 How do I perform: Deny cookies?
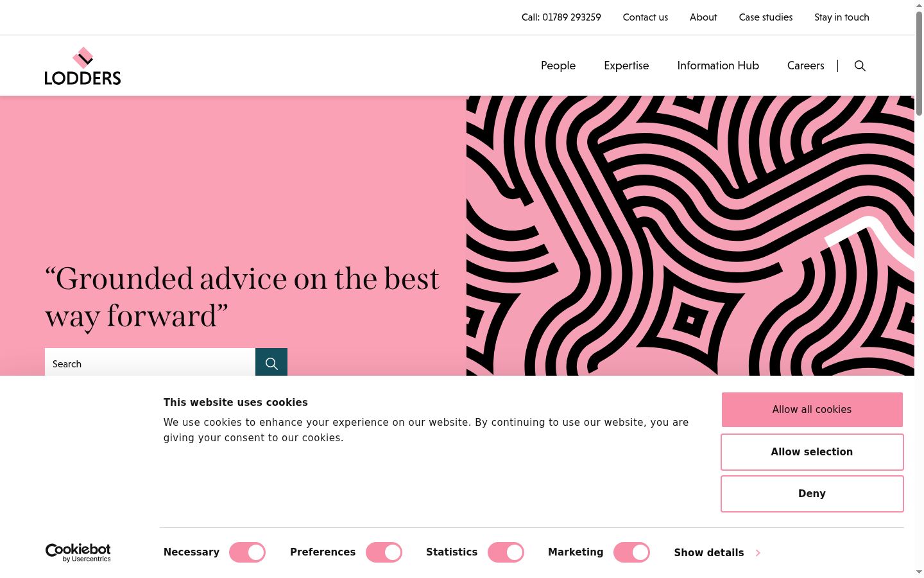812,494
